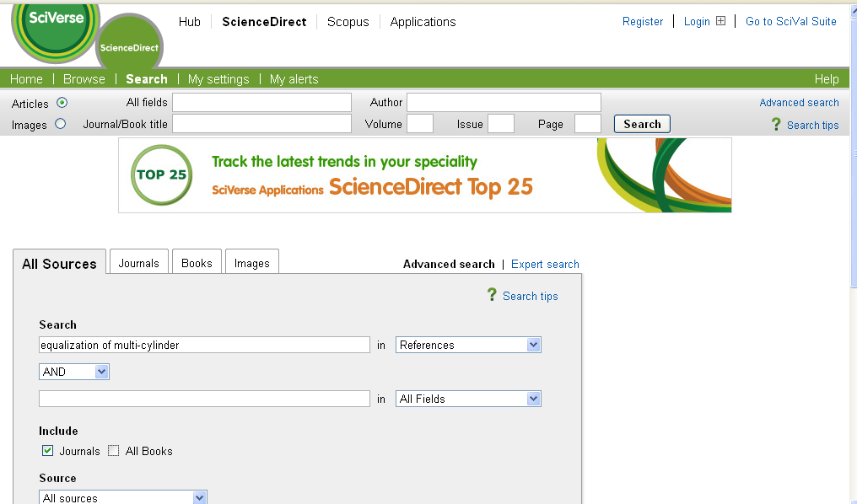
Task: Click the Journal/Book title input box
Action: (x=261, y=123)
